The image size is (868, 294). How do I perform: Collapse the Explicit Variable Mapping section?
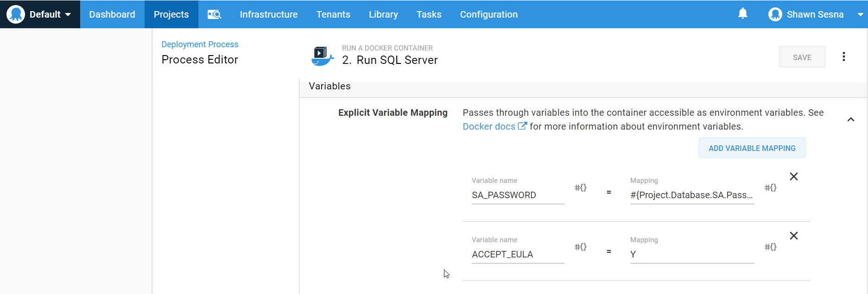point(850,119)
